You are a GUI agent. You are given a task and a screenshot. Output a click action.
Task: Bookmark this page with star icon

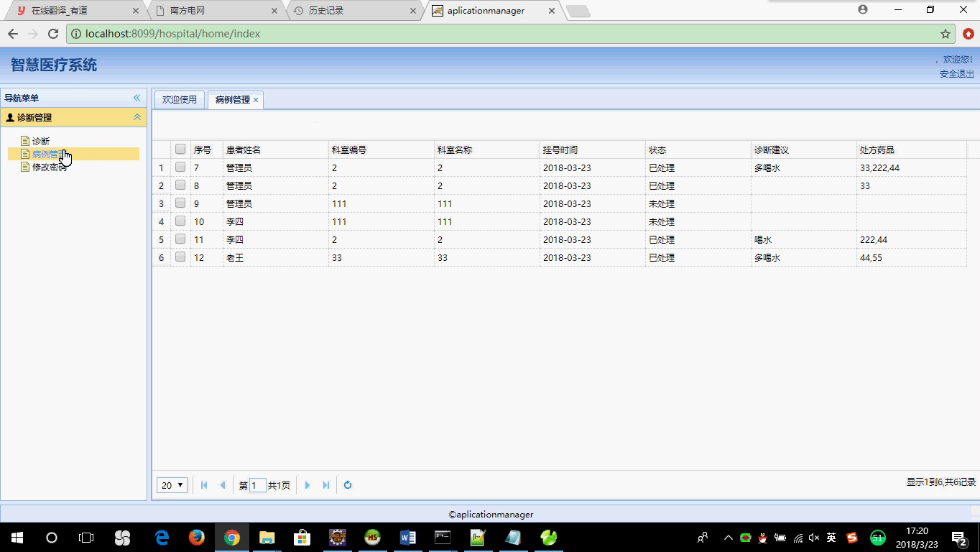point(946,34)
